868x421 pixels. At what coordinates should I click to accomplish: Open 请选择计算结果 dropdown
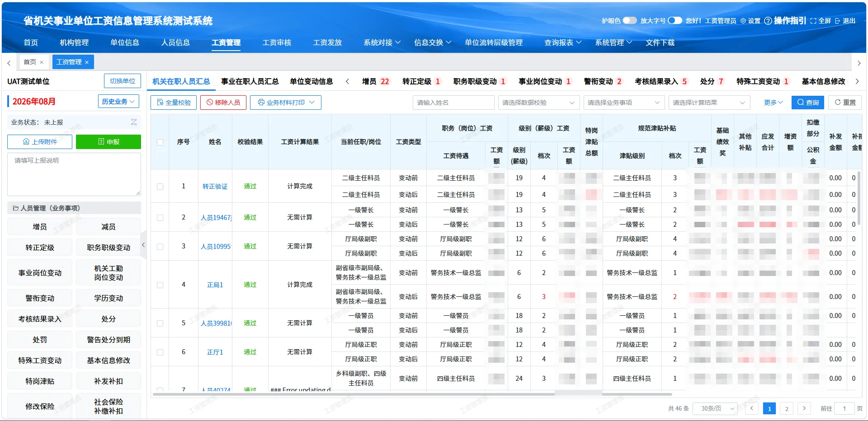pyautogui.click(x=709, y=103)
